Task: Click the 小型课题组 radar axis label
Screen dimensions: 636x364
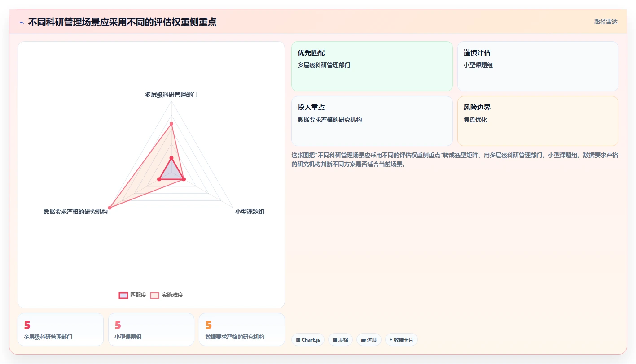Action: 250,212
